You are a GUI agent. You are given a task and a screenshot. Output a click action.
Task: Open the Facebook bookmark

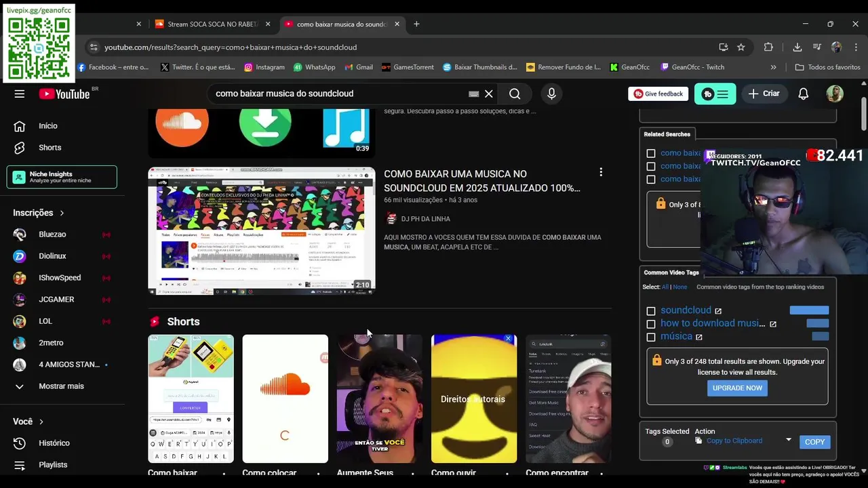113,67
